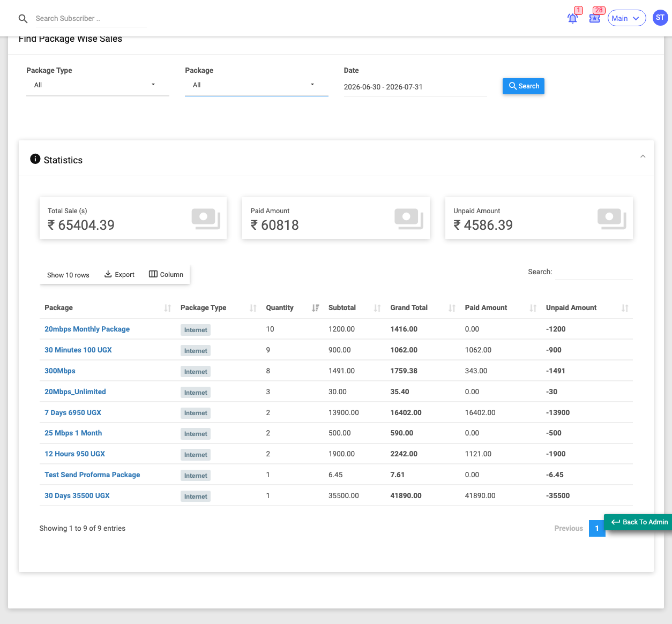Focus the table Search input field
Screen dimensions: 672x624
[594, 272]
